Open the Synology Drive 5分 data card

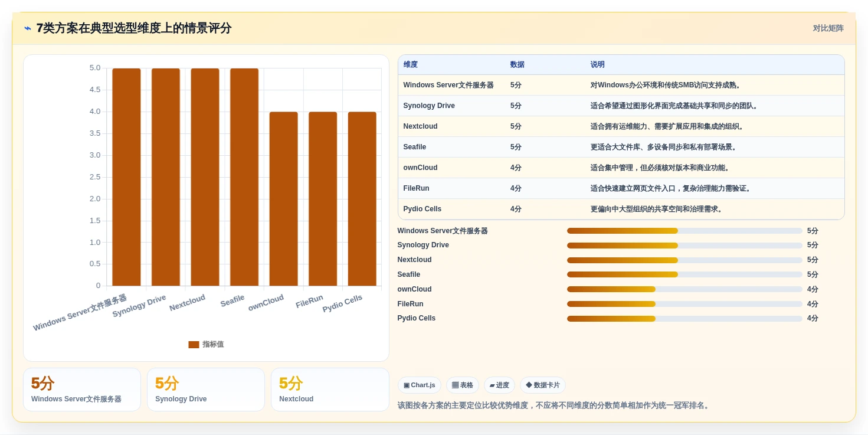coord(206,390)
